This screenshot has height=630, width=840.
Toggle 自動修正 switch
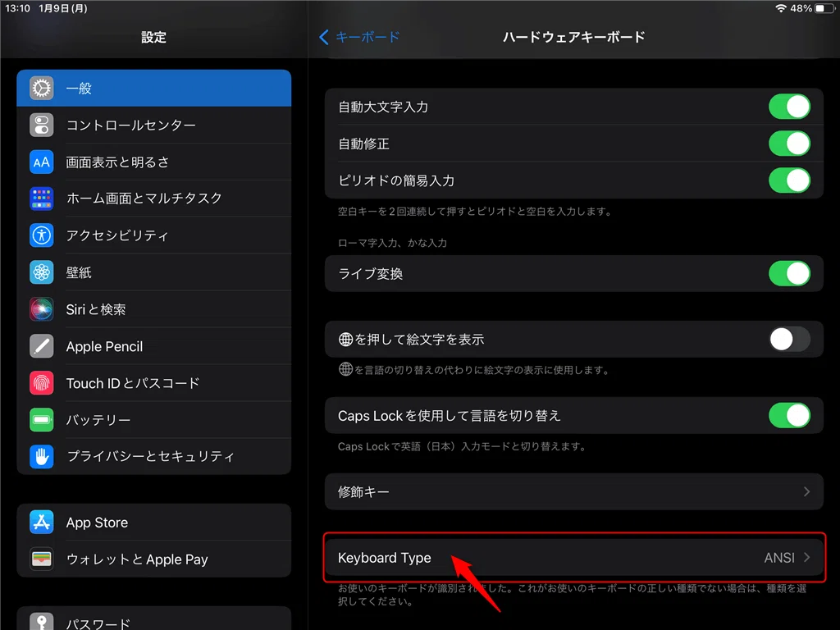pos(789,144)
